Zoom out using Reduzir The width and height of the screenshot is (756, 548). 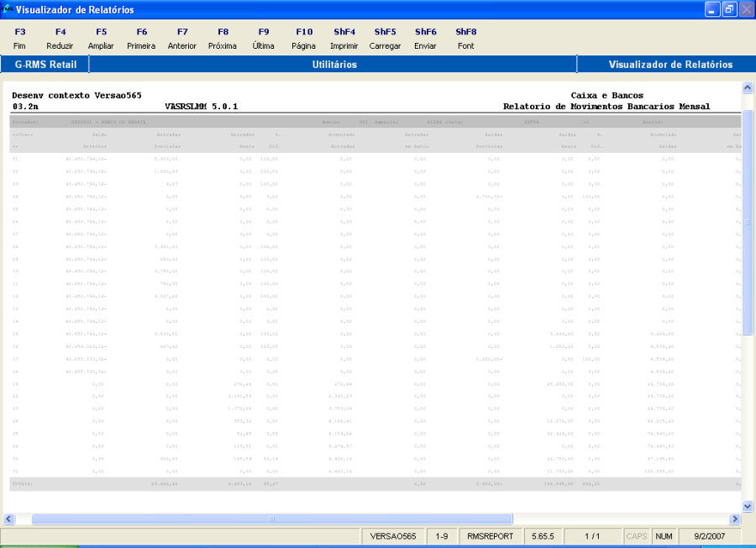pos(60,38)
